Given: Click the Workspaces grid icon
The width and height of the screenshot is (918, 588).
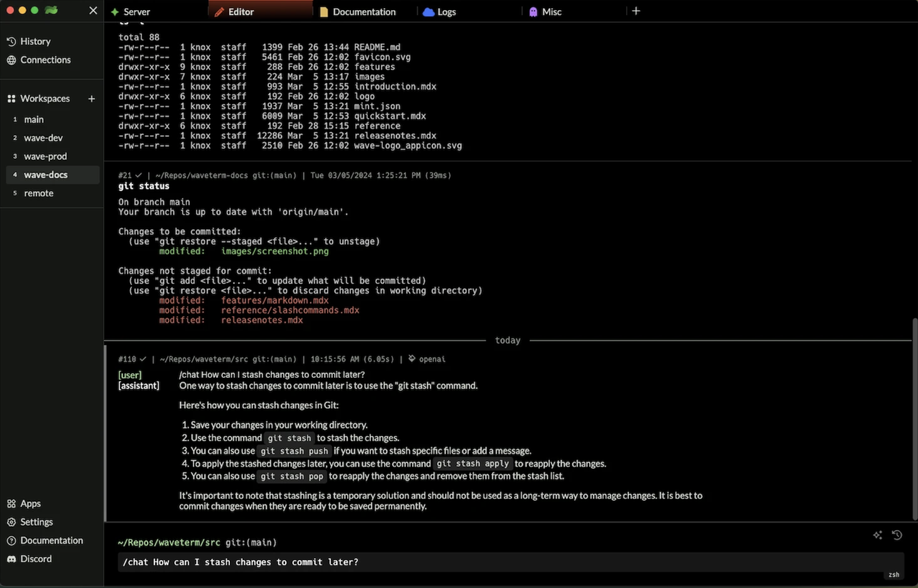Looking at the screenshot, I should pos(11,99).
